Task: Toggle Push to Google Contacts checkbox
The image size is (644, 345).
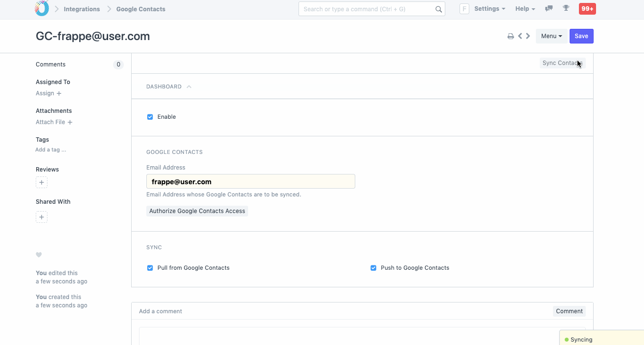Action: point(373,268)
